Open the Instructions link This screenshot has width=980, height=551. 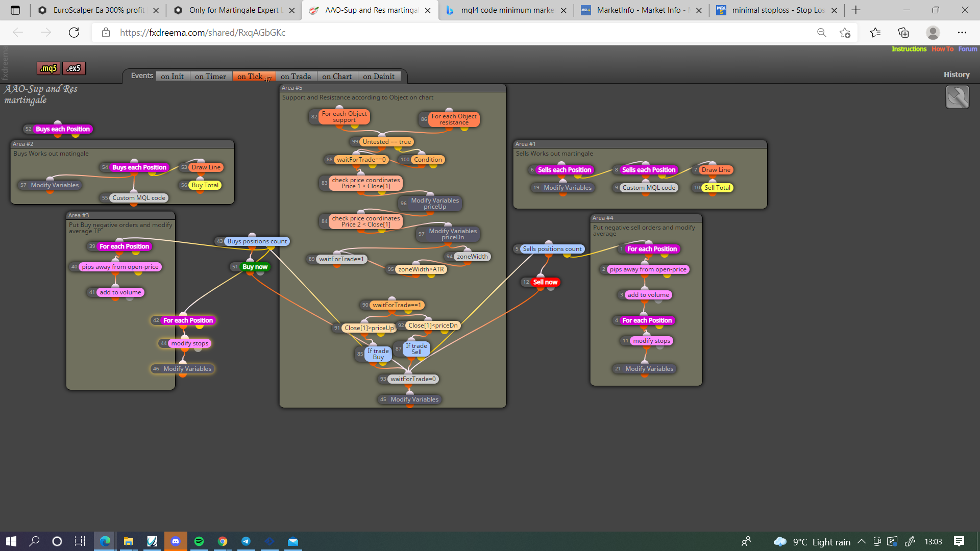coord(909,49)
